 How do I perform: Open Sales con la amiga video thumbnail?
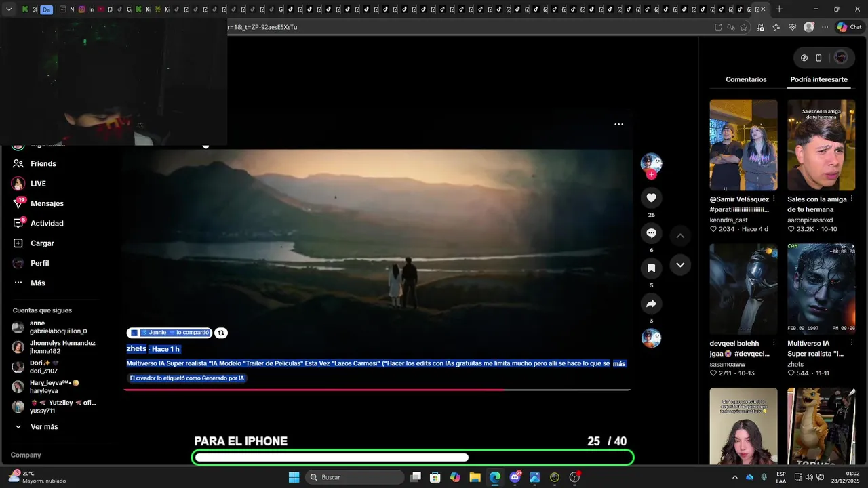click(821, 145)
